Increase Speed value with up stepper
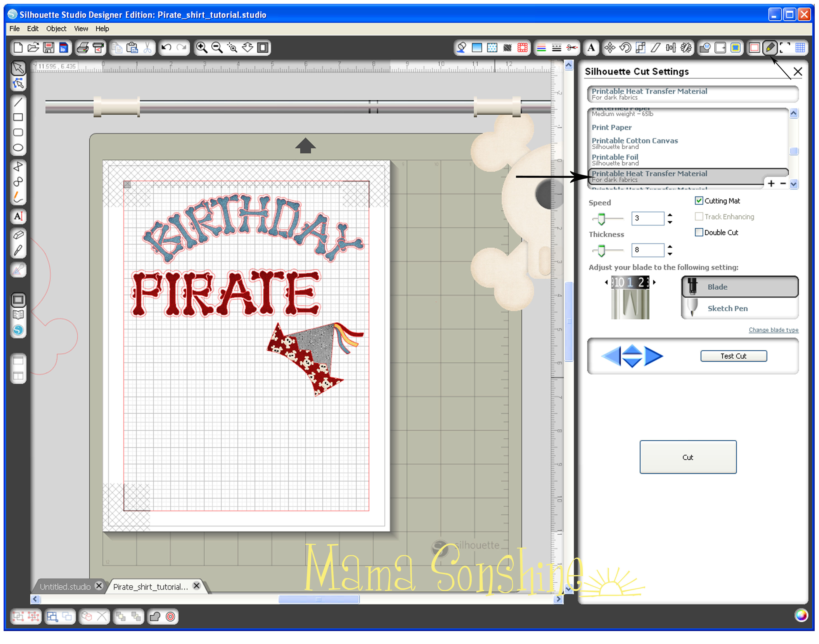Viewport: 819px width, 644px height. coord(670,215)
